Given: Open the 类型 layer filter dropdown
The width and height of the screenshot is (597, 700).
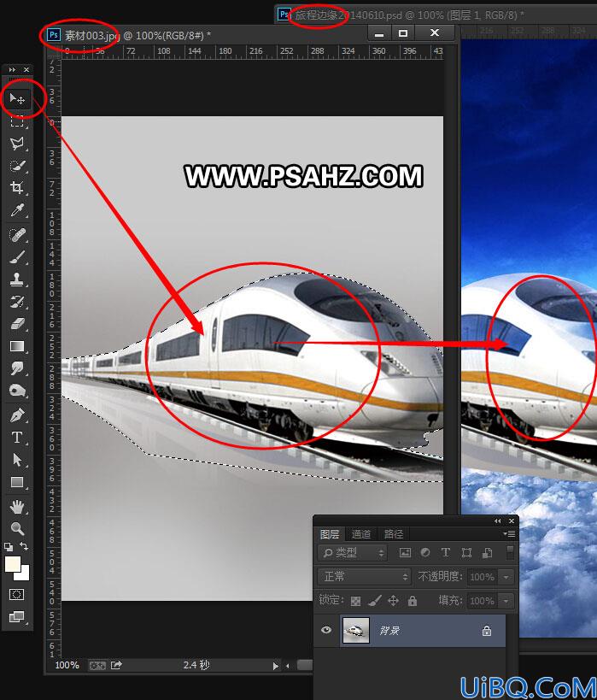Looking at the screenshot, I should [353, 553].
